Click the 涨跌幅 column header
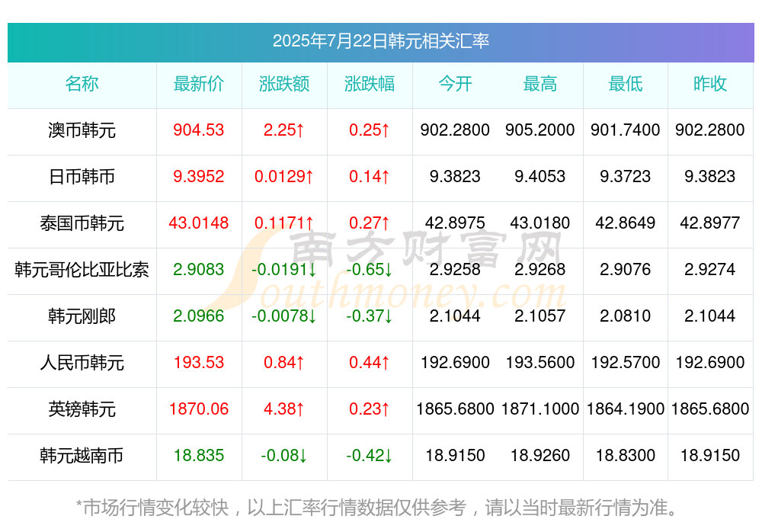Viewport: 762px width, 532px height. point(370,84)
